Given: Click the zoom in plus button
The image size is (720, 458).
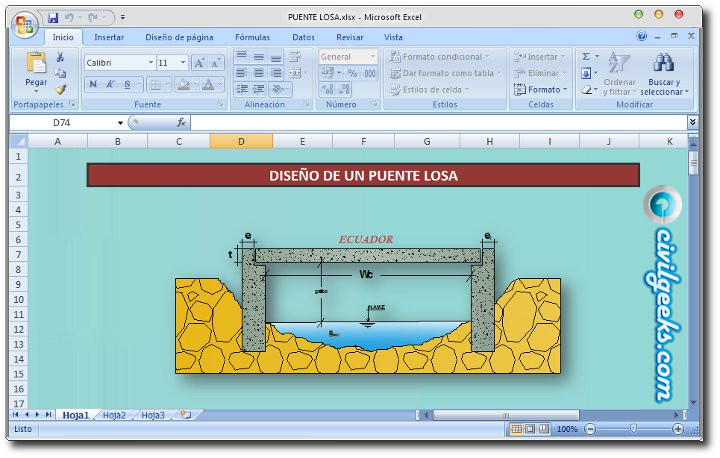Looking at the screenshot, I should (x=678, y=429).
